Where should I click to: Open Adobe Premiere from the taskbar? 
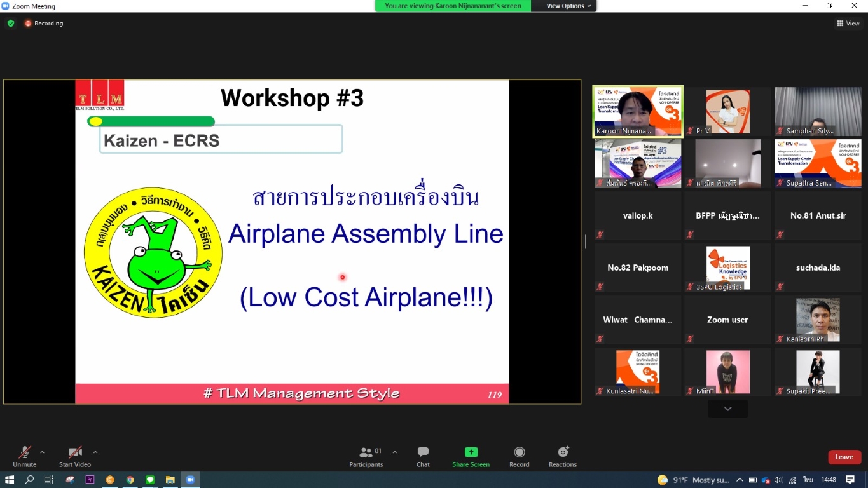click(x=90, y=480)
